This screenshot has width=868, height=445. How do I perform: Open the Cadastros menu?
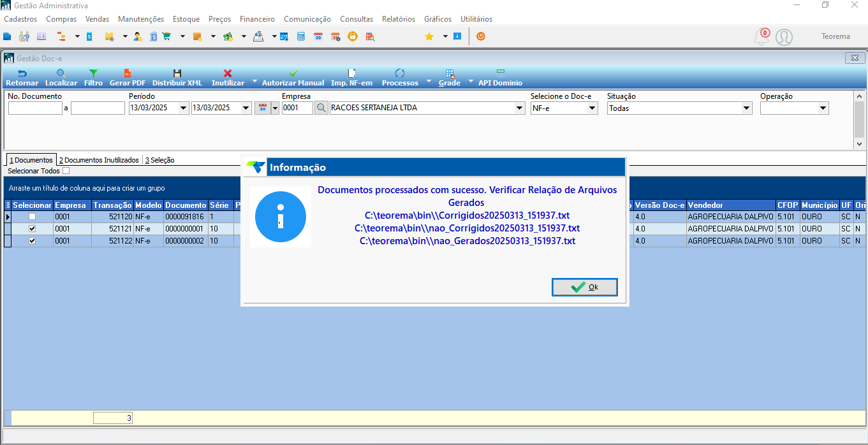20,19
